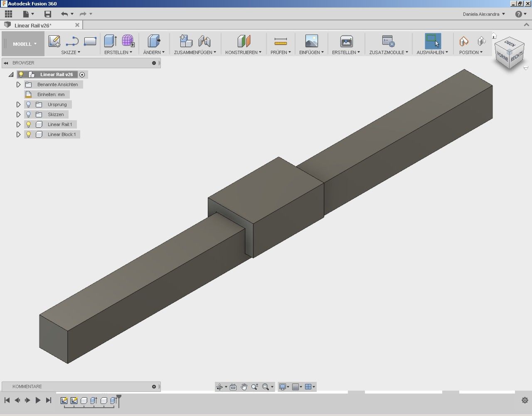Expand the Benannte Ansichten folder
The image size is (532, 416).
pos(18,84)
